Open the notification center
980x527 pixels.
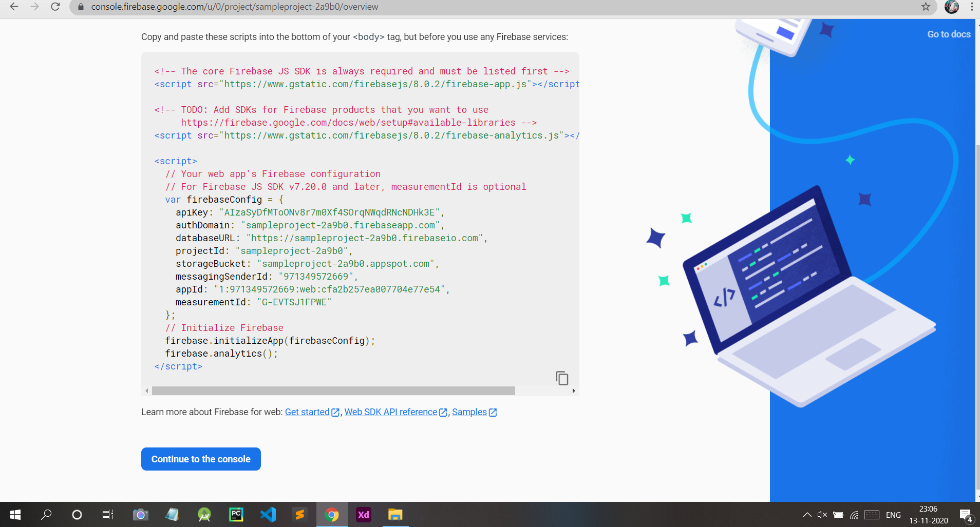966,515
